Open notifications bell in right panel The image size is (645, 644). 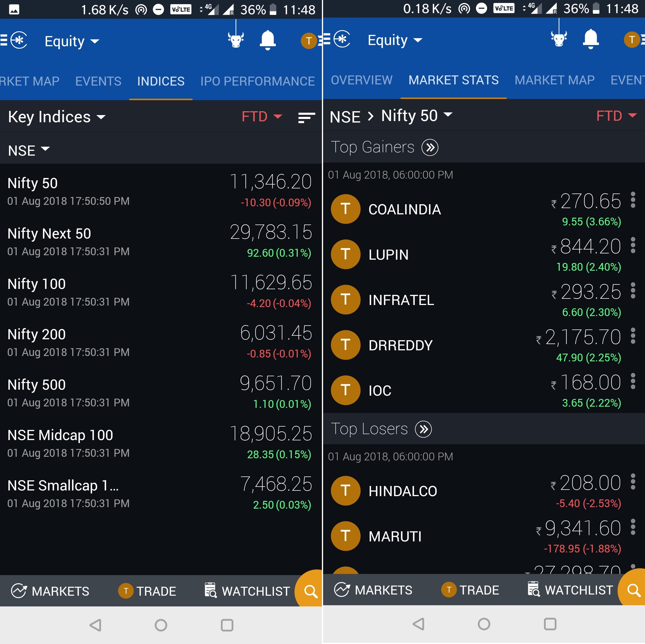click(x=590, y=39)
